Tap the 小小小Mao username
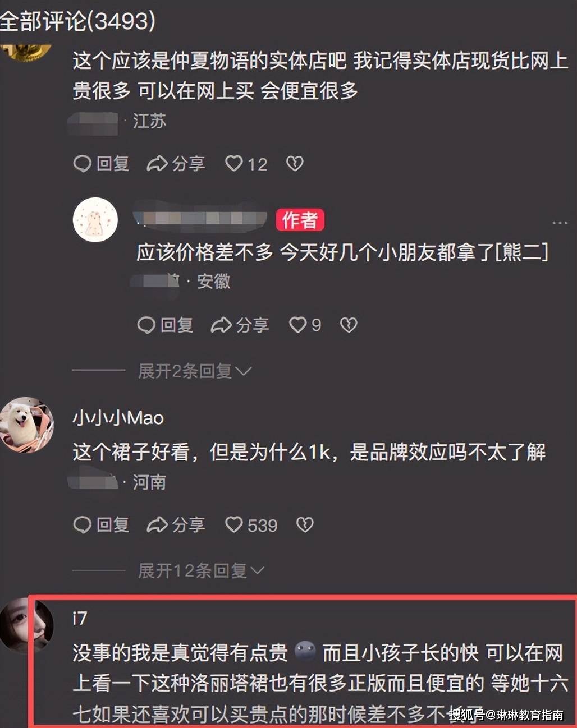The width and height of the screenshot is (577, 728). (118, 418)
